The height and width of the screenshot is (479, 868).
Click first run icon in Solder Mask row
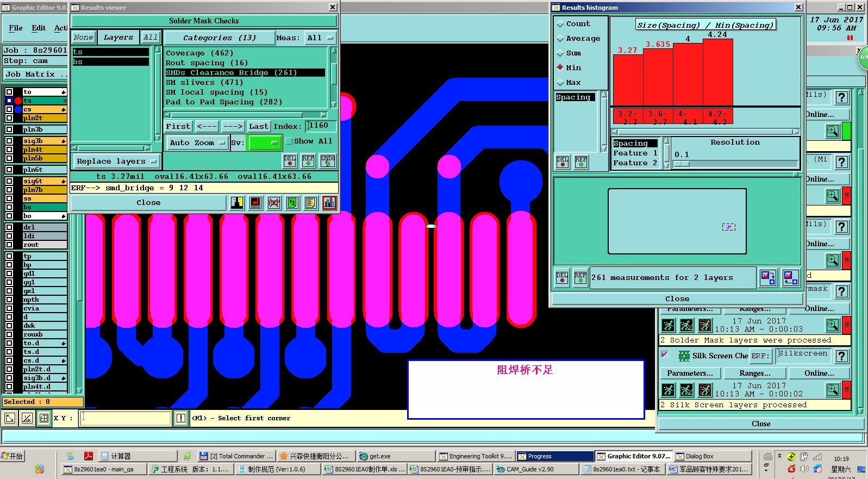coord(669,325)
